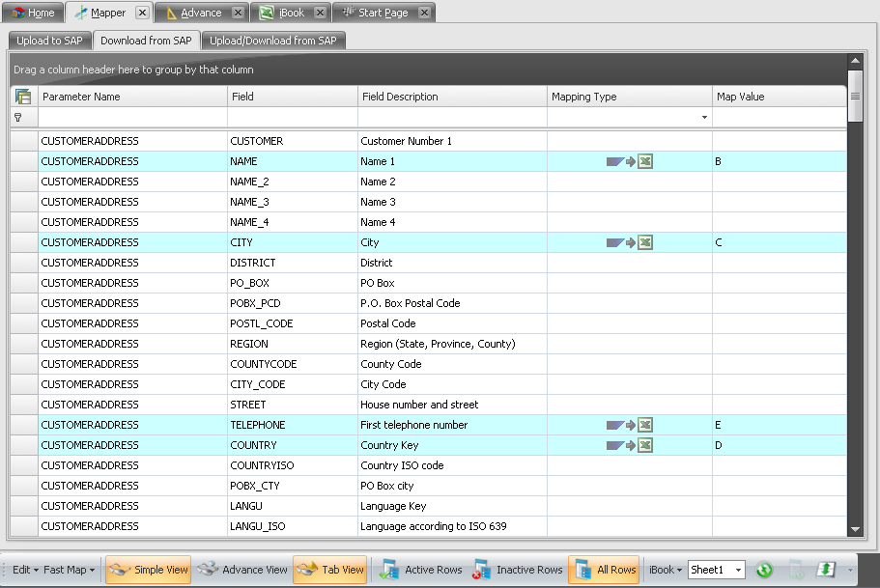
Task: Click the mapping type icon for TELEPHONE row
Action: (629, 425)
